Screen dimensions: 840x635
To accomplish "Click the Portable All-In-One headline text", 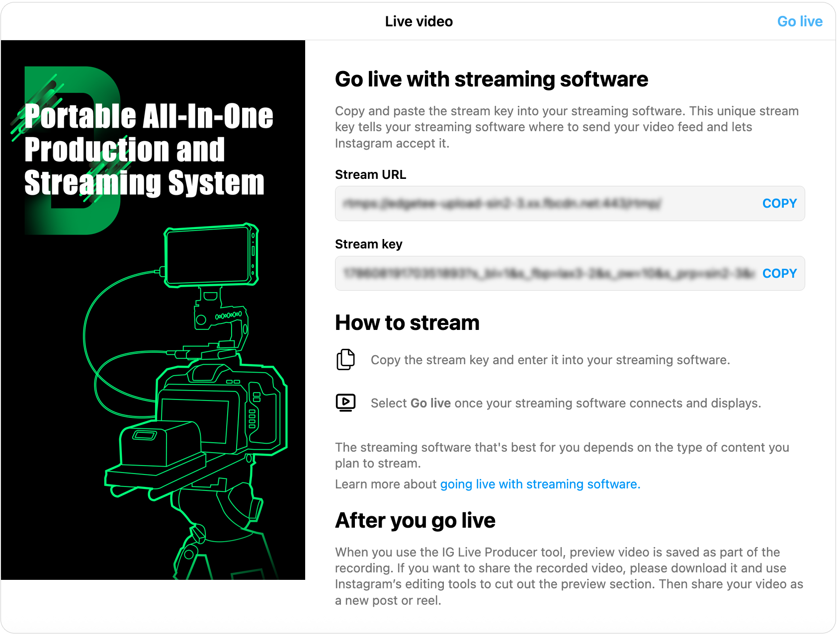I will pos(149,149).
